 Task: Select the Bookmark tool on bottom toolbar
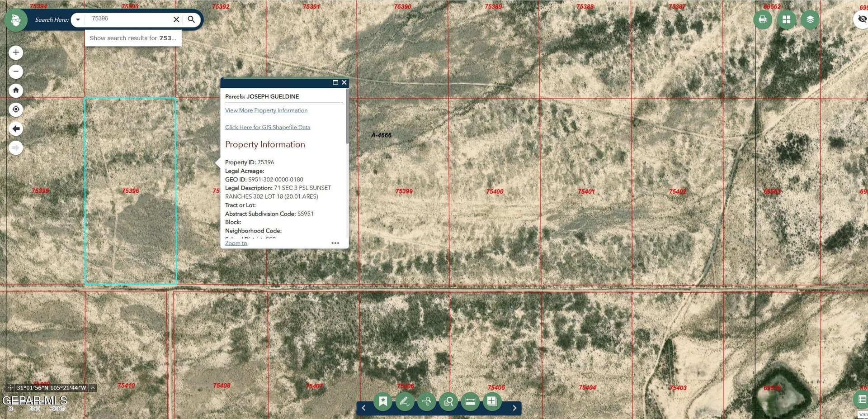pos(383,401)
